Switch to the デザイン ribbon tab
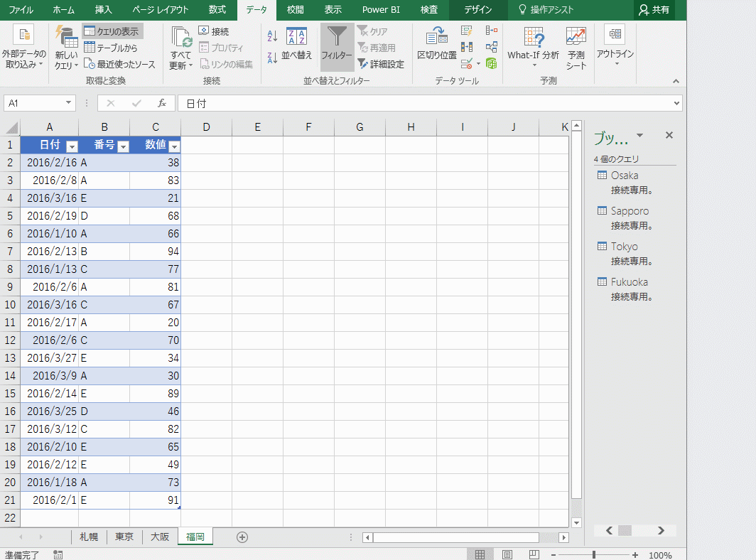The image size is (756, 560). click(x=478, y=10)
